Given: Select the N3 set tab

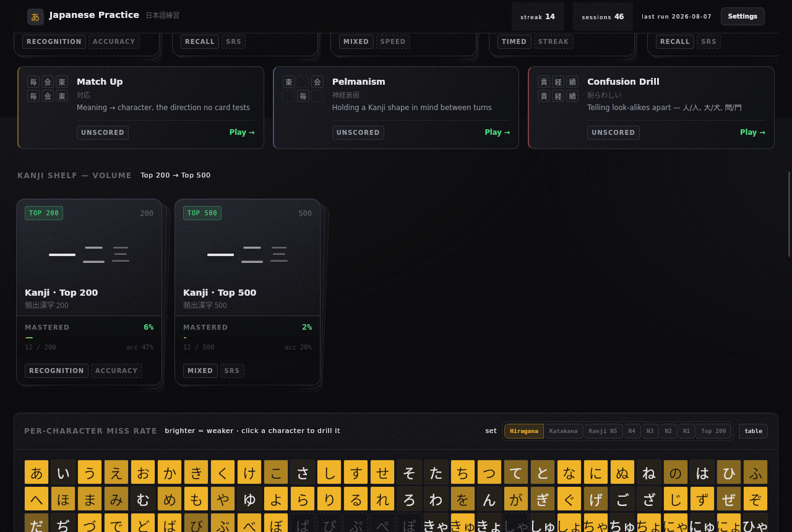Looking at the screenshot, I should point(650,431).
